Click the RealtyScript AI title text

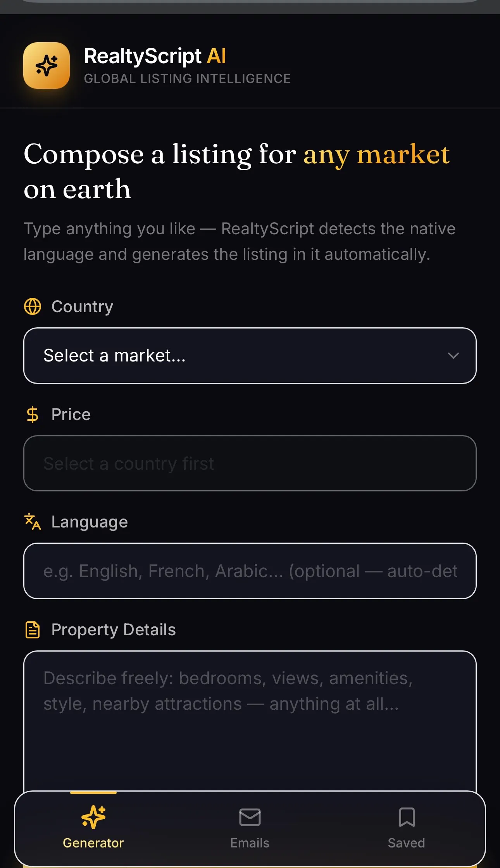click(155, 56)
